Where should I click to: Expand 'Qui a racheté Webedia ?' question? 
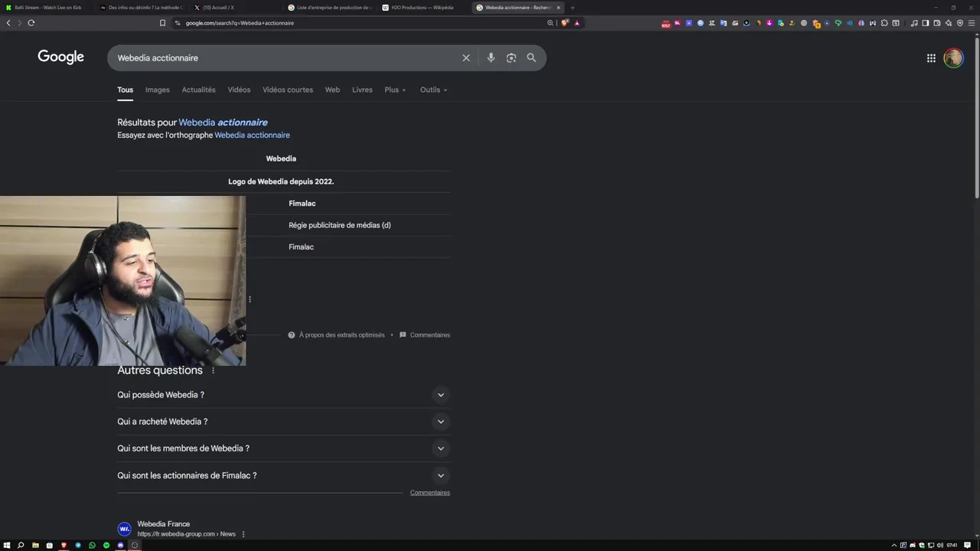coord(283,422)
